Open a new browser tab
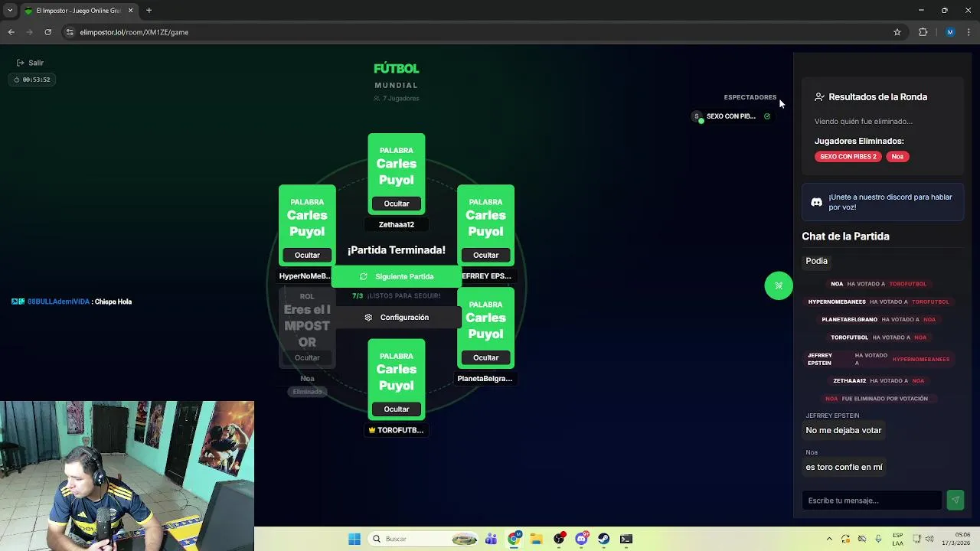This screenshot has width=980, height=551. point(149,11)
